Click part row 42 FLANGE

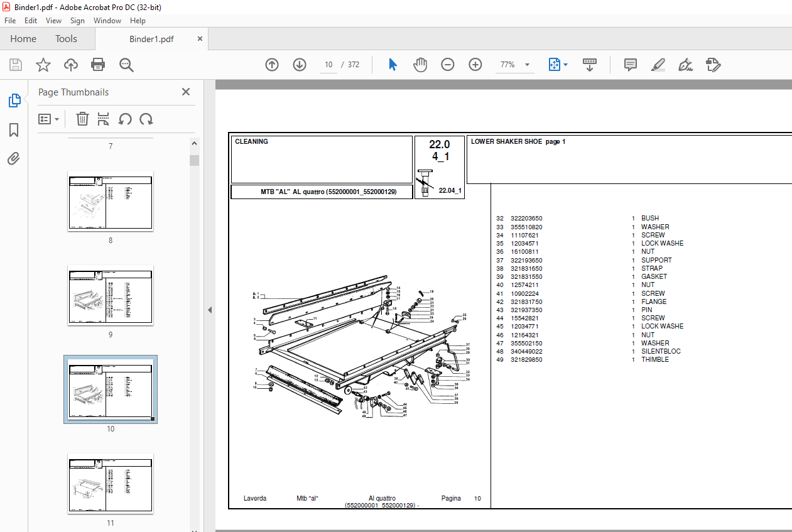582,301
